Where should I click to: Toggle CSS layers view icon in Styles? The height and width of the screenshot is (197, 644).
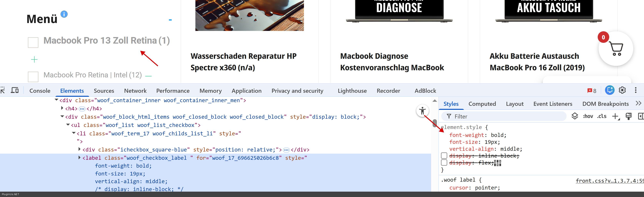coord(574,116)
